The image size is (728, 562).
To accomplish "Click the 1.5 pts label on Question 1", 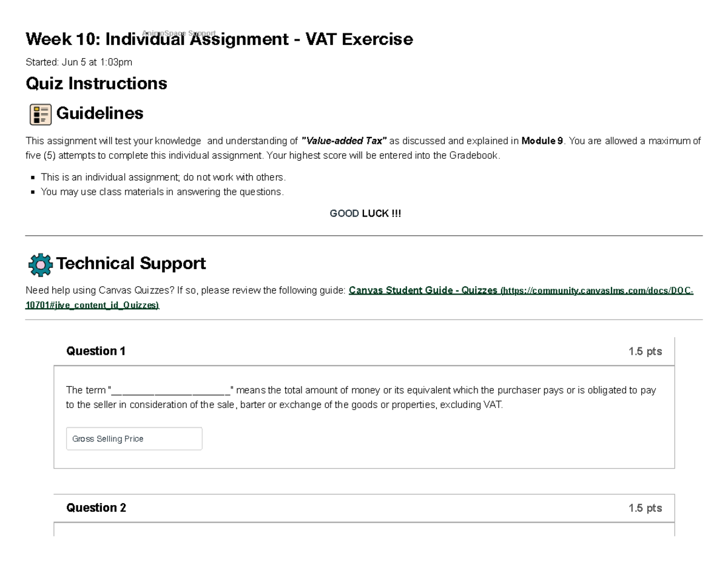I will [645, 350].
